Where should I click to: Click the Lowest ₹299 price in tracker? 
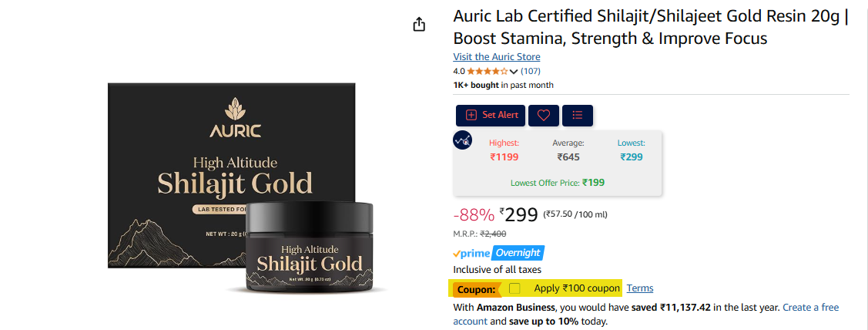(x=632, y=157)
